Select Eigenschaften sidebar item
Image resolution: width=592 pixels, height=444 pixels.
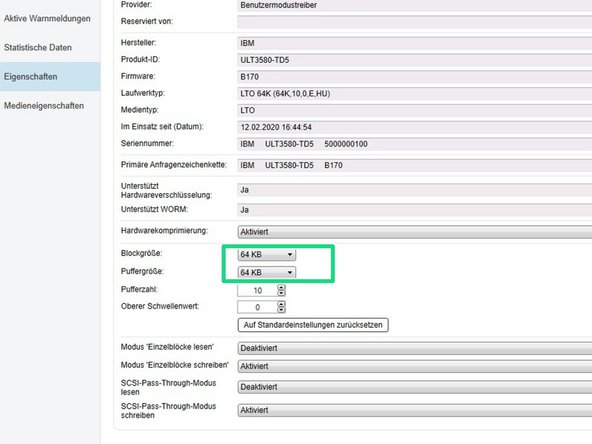[x=50, y=77]
